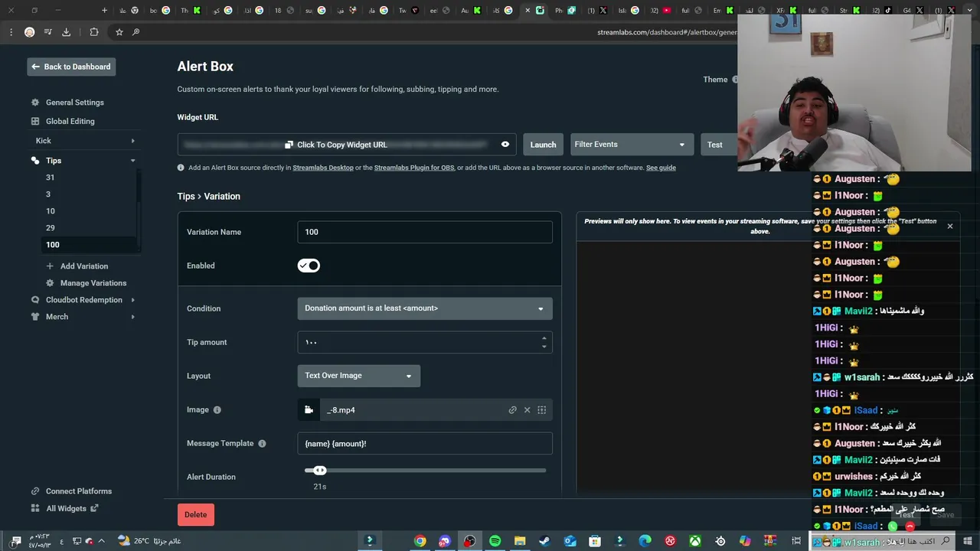Click the info icon next to Message Template
The width and height of the screenshot is (980, 551).
pyautogui.click(x=262, y=444)
